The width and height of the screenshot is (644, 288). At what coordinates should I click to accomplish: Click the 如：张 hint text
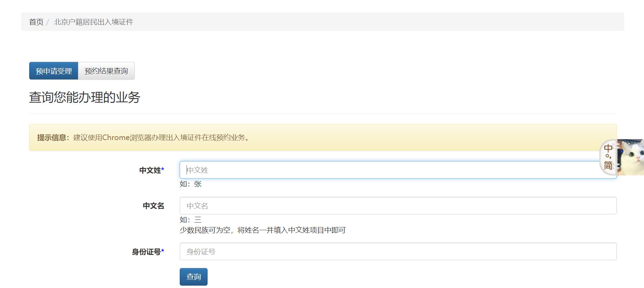click(191, 184)
